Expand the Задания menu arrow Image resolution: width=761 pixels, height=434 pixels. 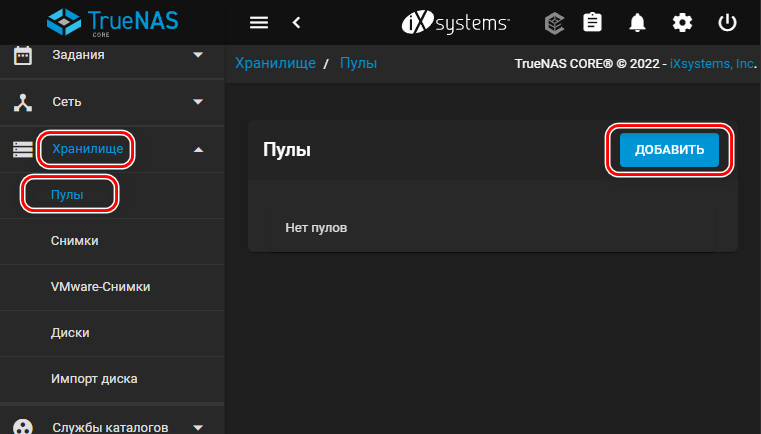point(198,55)
